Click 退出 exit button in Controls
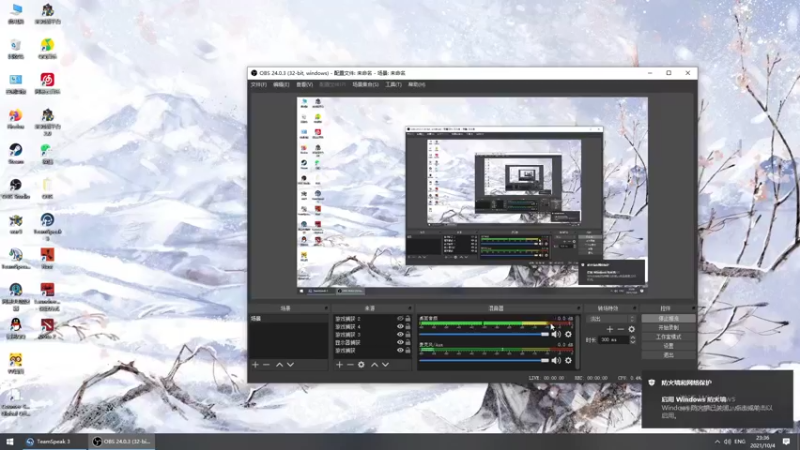 point(668,355)
